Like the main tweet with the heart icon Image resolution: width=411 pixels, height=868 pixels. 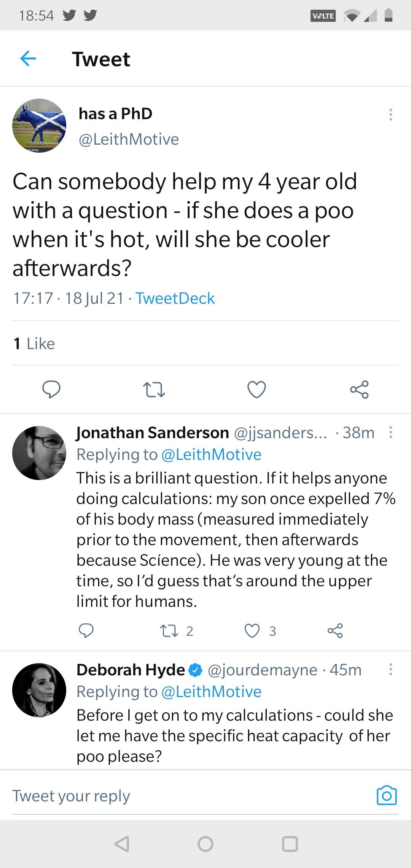(256, 389)
